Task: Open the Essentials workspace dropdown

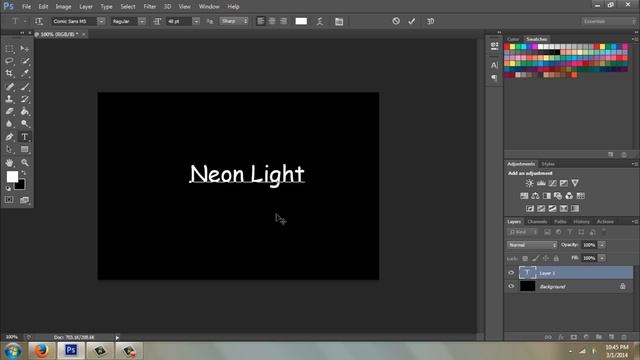Action: (x=609, y=21)
